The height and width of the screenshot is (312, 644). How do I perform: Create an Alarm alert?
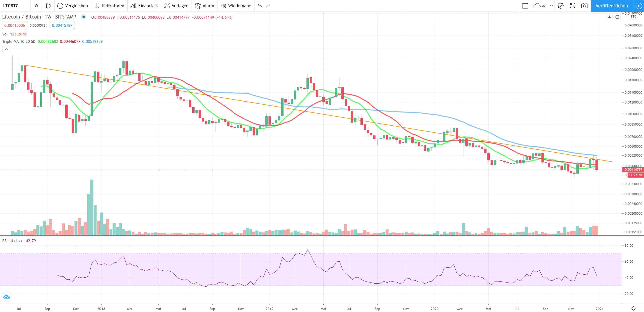coord(204,6)
